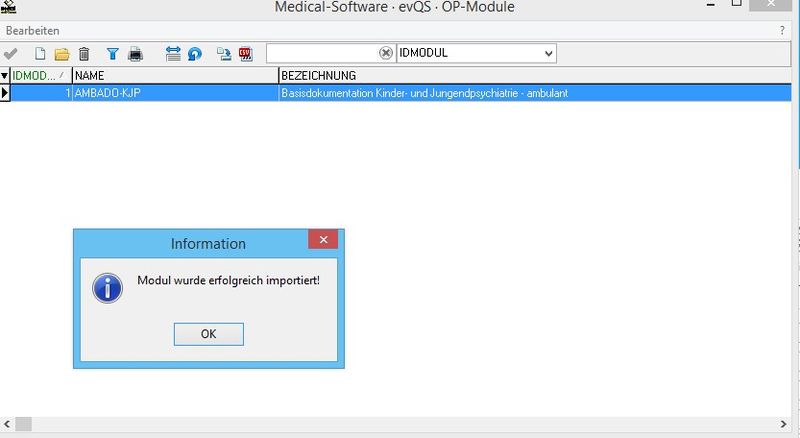This screenshot has height=438, width=800.
Task: Create a new module with blank page icon
Action: click(x=40, y=54)
